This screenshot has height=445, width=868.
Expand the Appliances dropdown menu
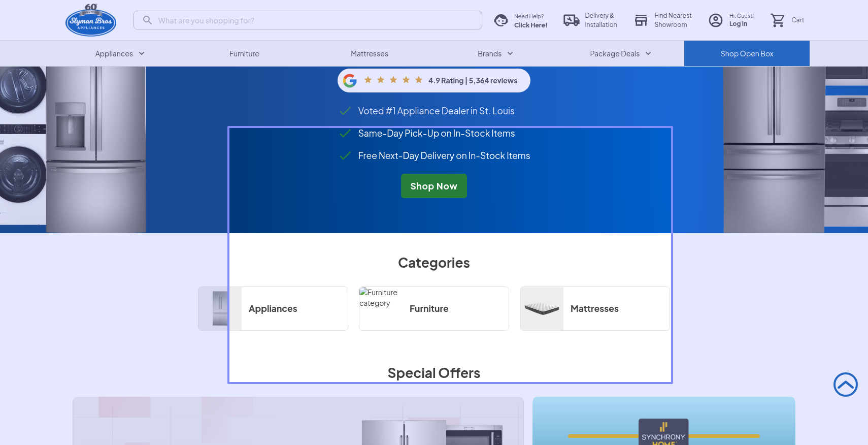120,54
